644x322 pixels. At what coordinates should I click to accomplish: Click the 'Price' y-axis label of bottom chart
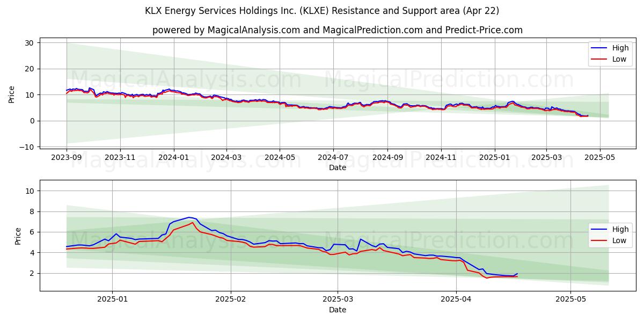pyautogui.click(x=18, y=236)
